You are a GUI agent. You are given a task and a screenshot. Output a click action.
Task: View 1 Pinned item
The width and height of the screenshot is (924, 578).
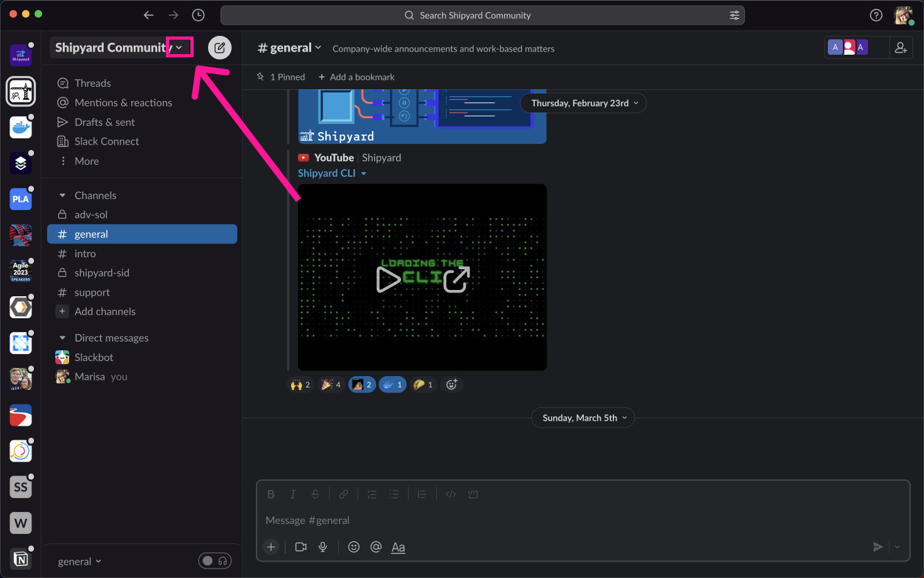[281, 77]
